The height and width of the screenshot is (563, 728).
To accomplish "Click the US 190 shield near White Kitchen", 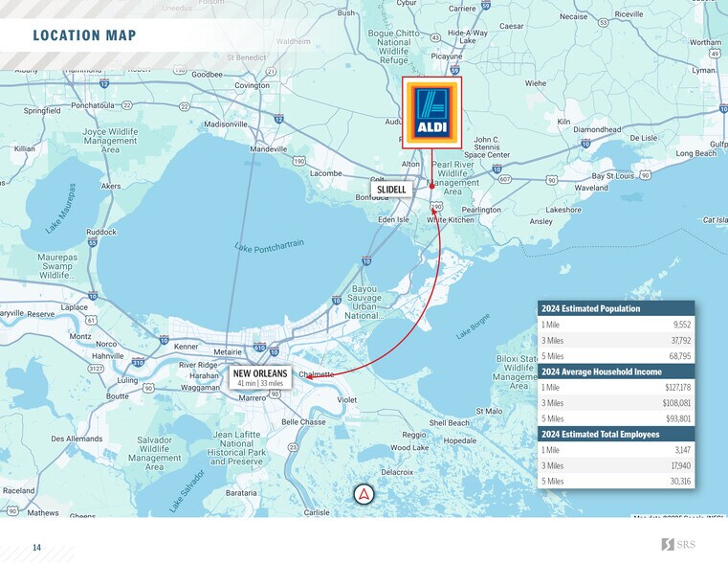I will [x=436, y=206].
